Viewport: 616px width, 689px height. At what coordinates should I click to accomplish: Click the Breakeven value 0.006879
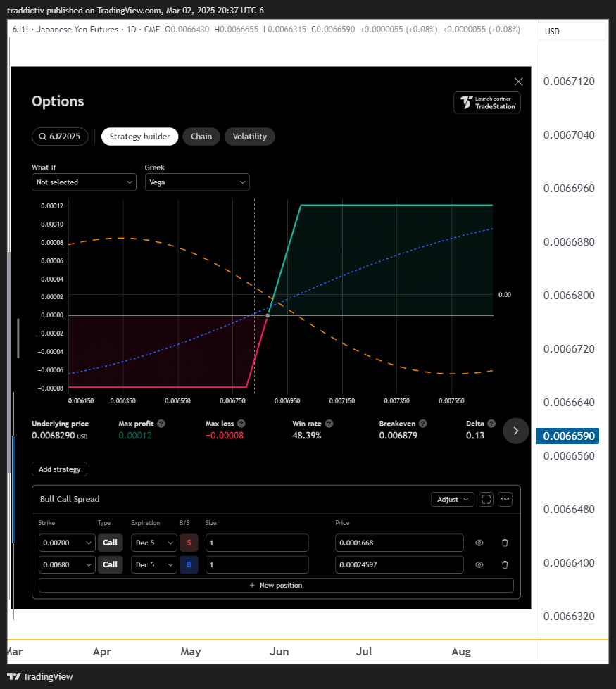tap(398, 436)
